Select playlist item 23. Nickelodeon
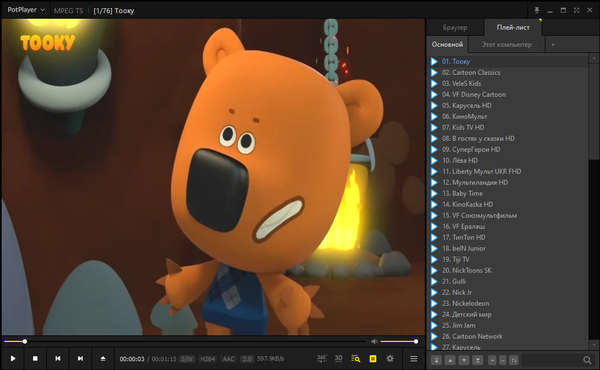The width and height of the screenshot is (600, 370). pos(508,303)
